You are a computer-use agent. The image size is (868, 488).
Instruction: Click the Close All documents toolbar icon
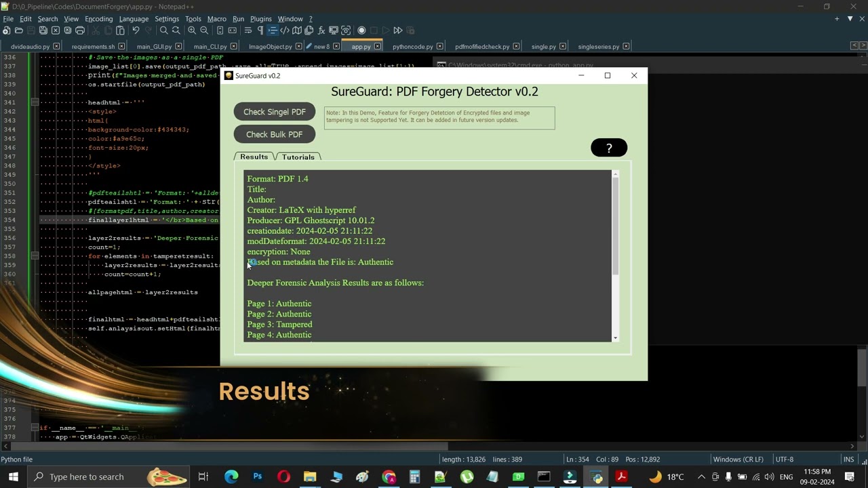click(x=67, y=30)
